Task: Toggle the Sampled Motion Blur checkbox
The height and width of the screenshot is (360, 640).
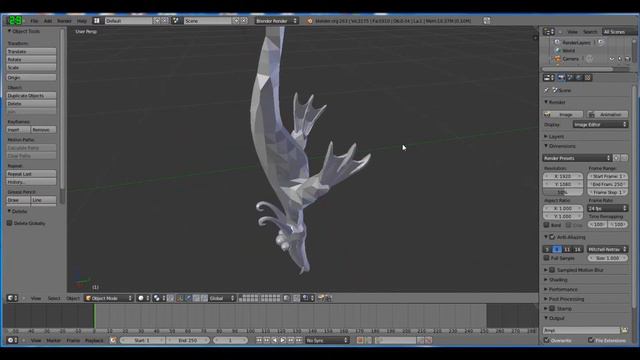Action: click(552, 270)
